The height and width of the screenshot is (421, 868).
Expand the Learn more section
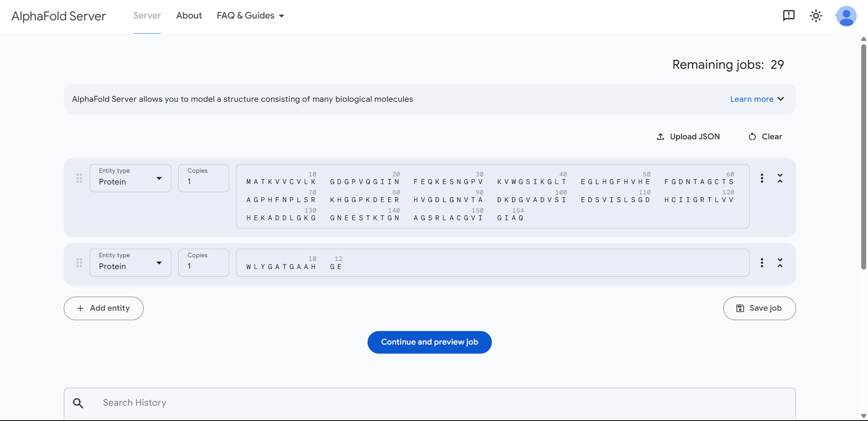coord(757,99)
